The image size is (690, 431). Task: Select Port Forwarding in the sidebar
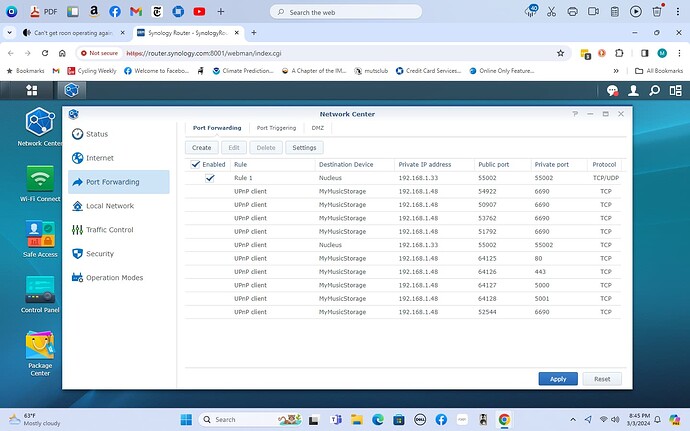pos(118,182)
